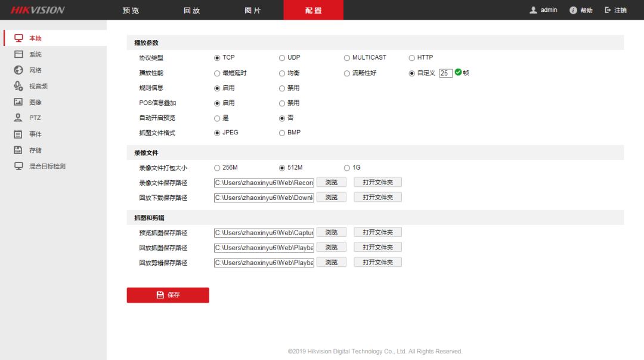Open the 系统 system settings icon
The image size is (644, 360).
tap(18, 54)
